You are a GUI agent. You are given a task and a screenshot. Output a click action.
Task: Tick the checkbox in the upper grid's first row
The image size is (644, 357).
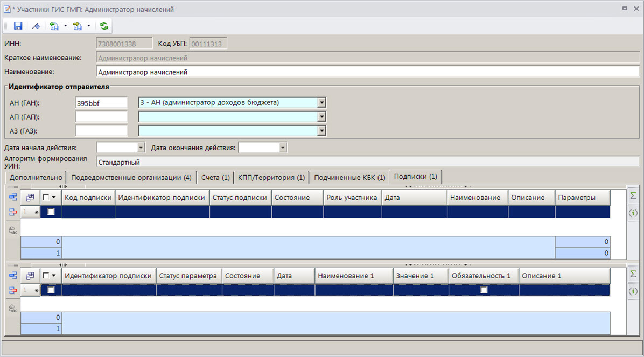pyautogui.click(x=51, y=212)
